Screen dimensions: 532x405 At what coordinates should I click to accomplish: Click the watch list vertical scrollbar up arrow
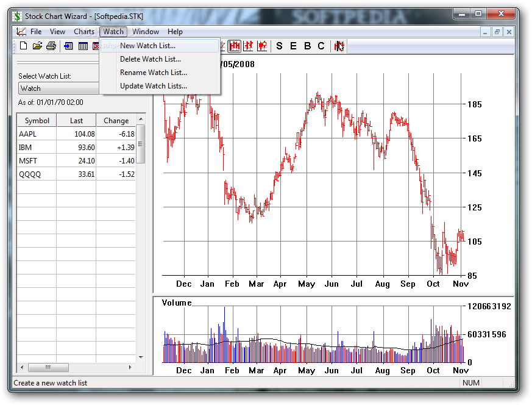coord(141,119)
